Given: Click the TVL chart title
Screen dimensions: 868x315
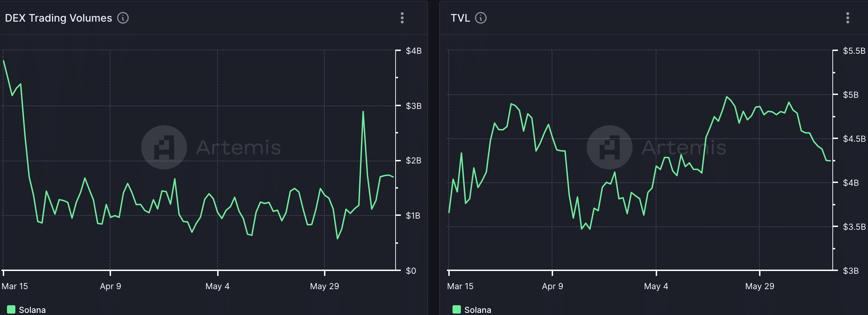Looking at the screenshot, I should 460,18.
